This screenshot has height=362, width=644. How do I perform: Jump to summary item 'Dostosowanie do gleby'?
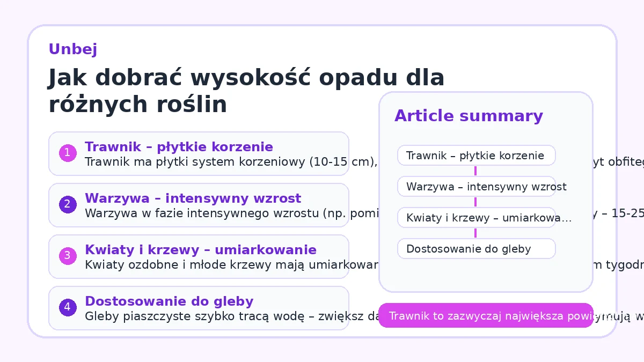(x=477, y=249)
